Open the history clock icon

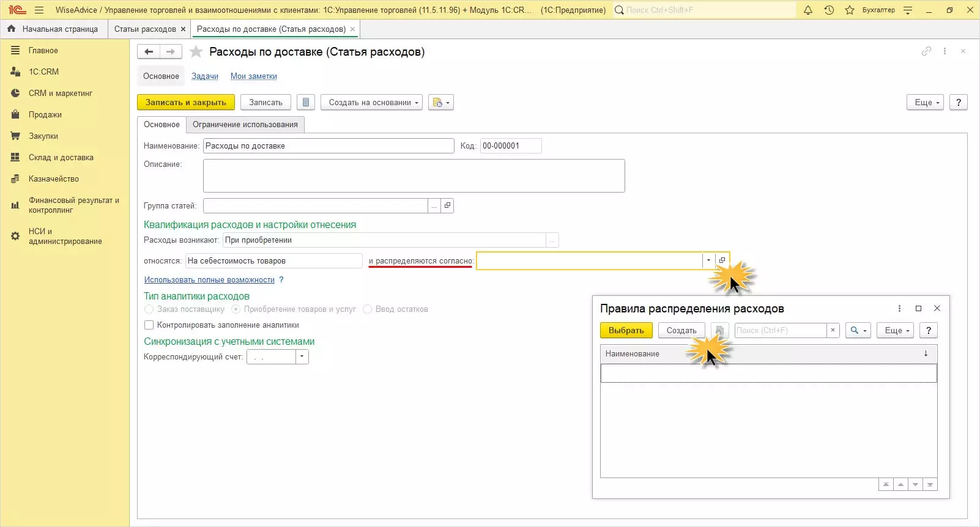point(829,10)
